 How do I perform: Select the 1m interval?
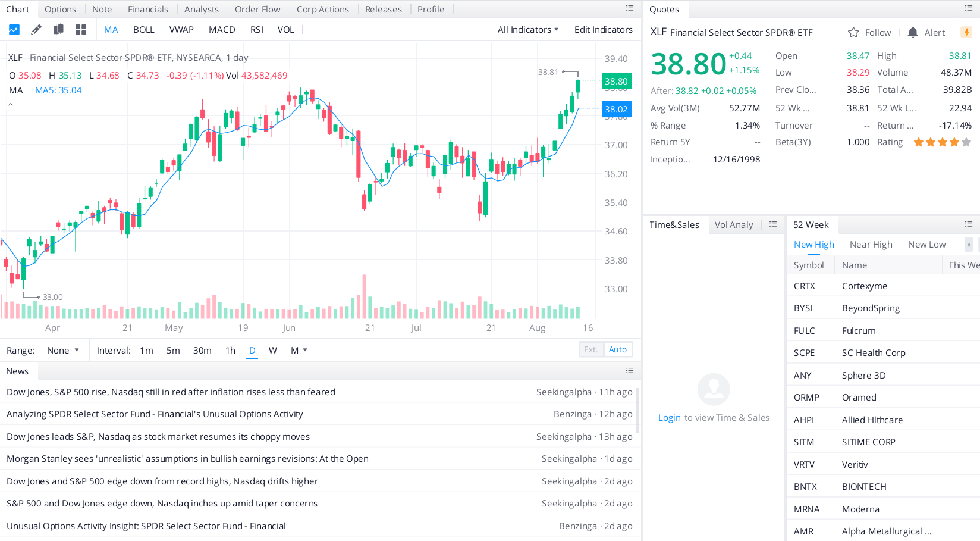(x=147, y=351)
